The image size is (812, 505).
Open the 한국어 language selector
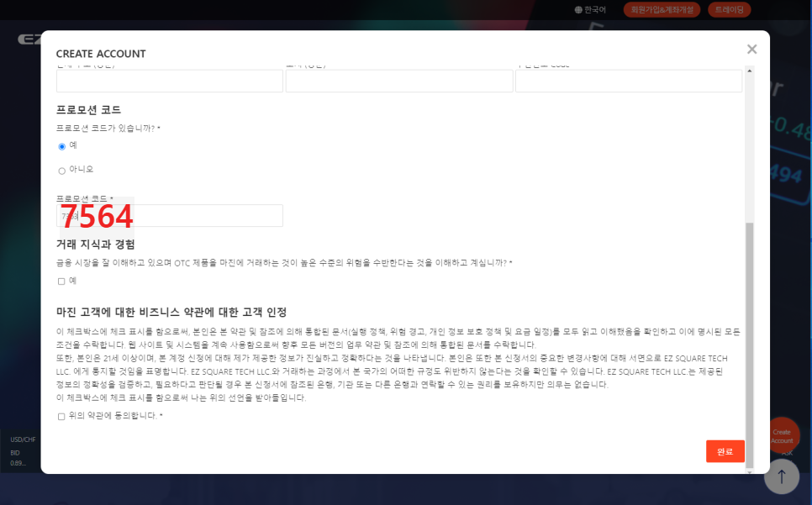point(590,10)
